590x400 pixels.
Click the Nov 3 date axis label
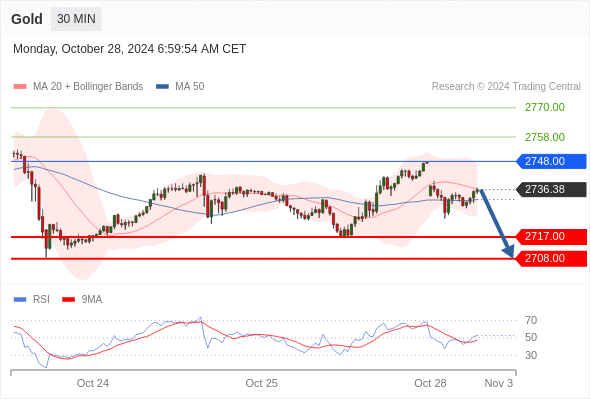tap(498, 383)
